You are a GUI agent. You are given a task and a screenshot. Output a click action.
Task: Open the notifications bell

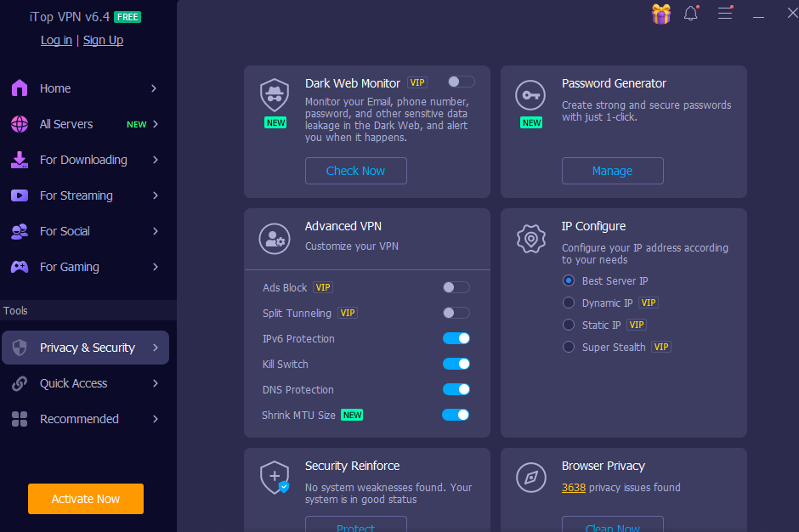coord(691,14)
